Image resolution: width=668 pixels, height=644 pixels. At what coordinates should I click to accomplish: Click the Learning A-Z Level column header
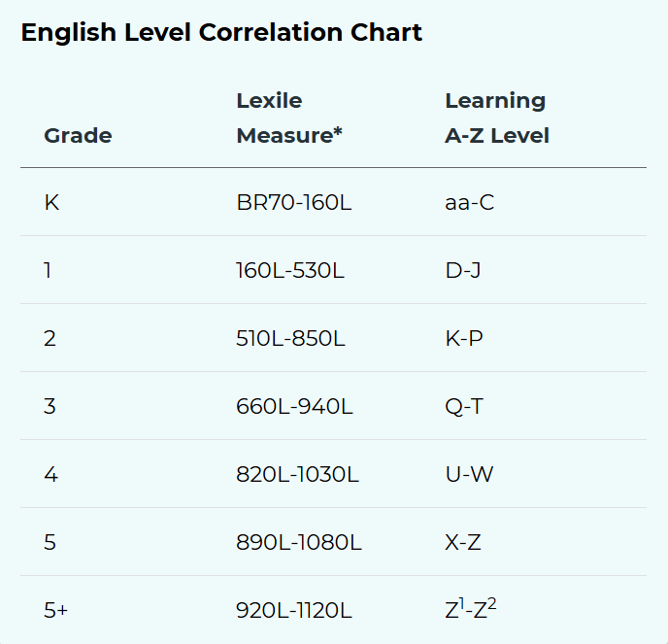click(497, 119)
